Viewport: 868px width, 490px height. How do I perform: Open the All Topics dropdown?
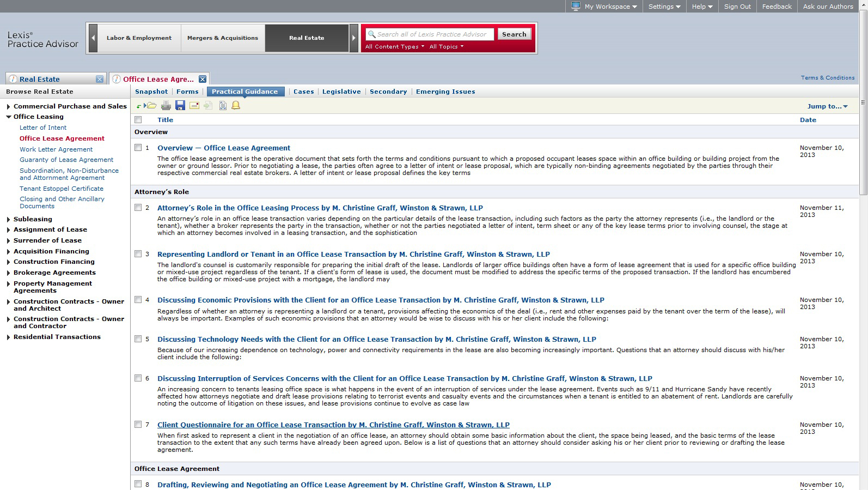point(447,47)
